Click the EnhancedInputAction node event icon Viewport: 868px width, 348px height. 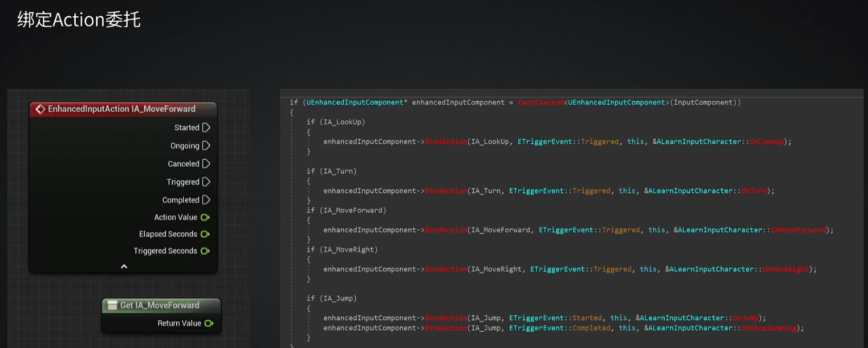click(x=40, y=109)
